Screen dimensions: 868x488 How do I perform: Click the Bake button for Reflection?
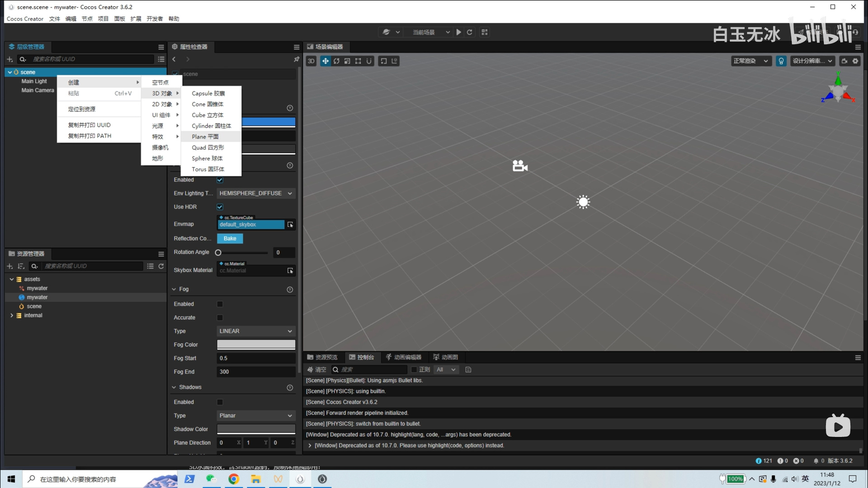230,239
